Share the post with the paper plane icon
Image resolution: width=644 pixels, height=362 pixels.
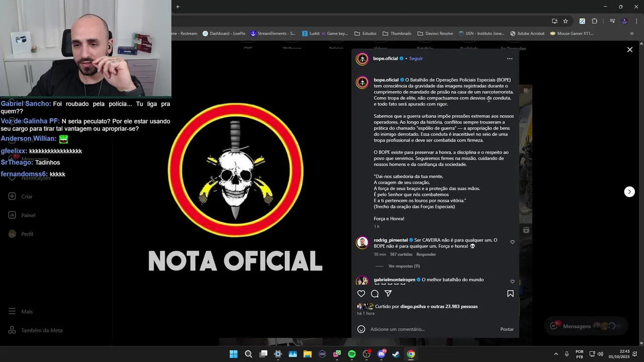(388, 294)
